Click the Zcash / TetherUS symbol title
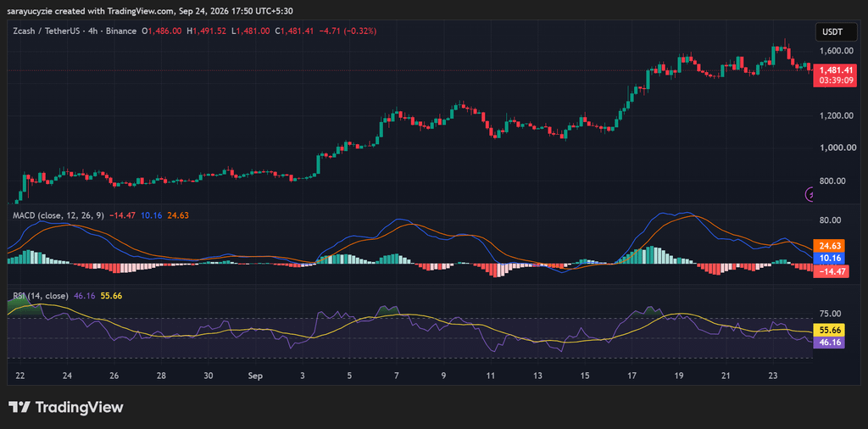The width and height of the screenshot is (868, 429). pyautogui.click(x=46, y=31)
